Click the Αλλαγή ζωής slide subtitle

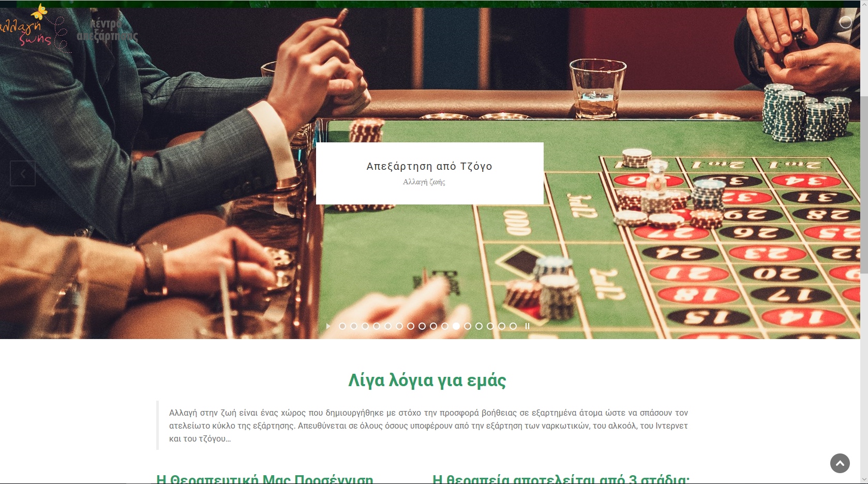(x=424, y=182)
